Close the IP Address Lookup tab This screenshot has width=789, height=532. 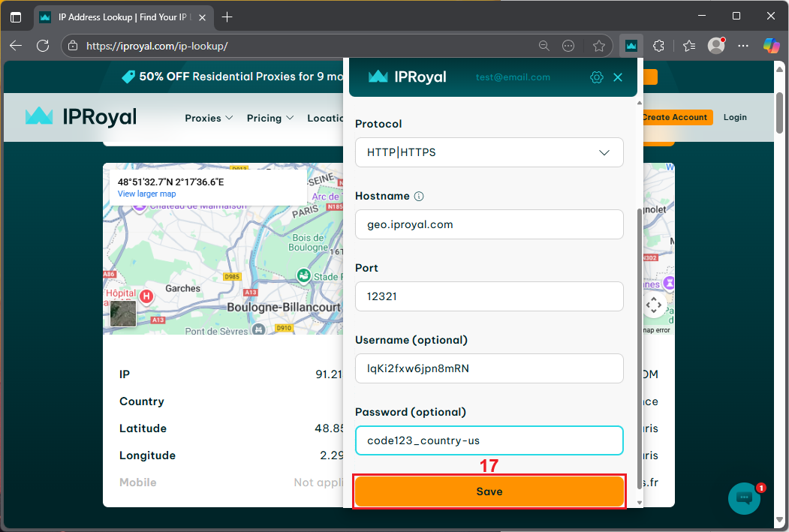tap(202, 17)
